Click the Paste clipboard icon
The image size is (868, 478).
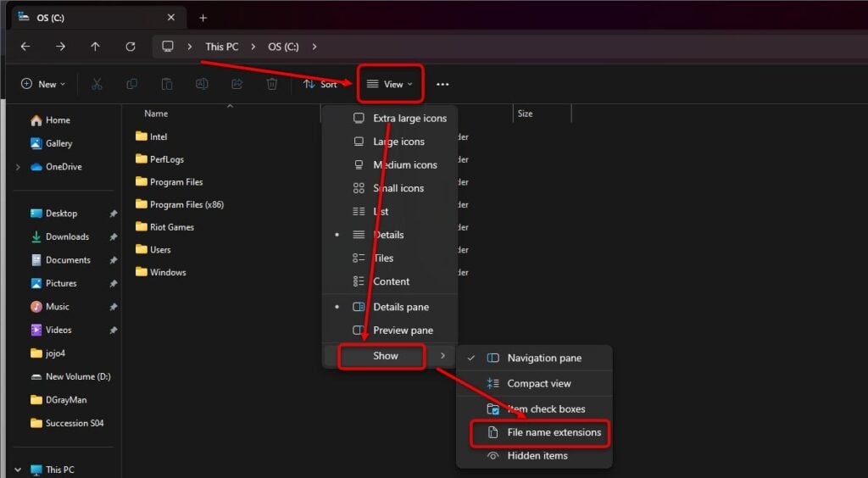click(167, 84)
